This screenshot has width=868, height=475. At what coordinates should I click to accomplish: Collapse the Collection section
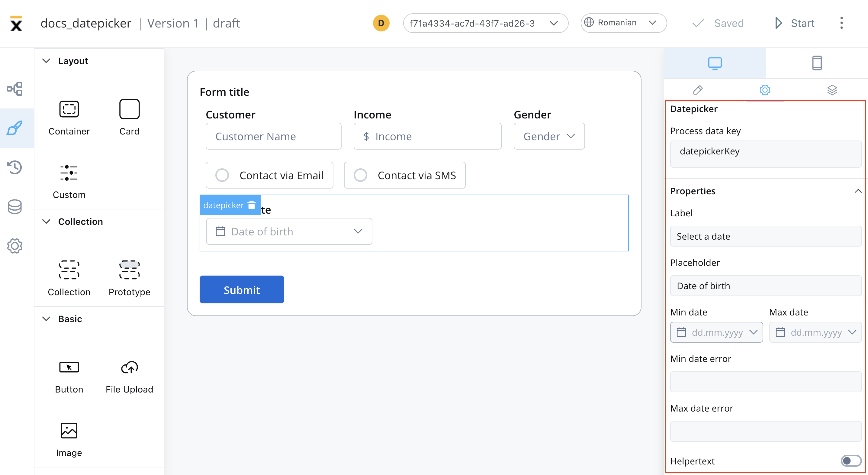pos(46,221)
